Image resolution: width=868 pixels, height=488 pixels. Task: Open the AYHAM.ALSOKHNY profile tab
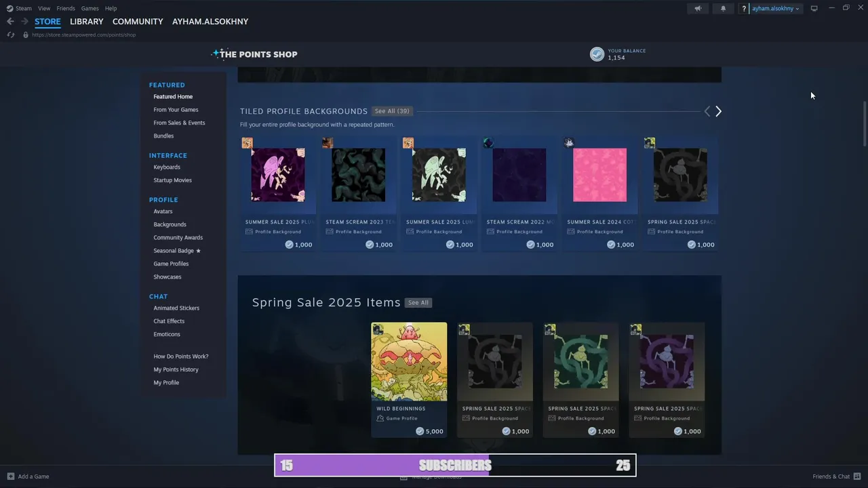click(210, 22)
